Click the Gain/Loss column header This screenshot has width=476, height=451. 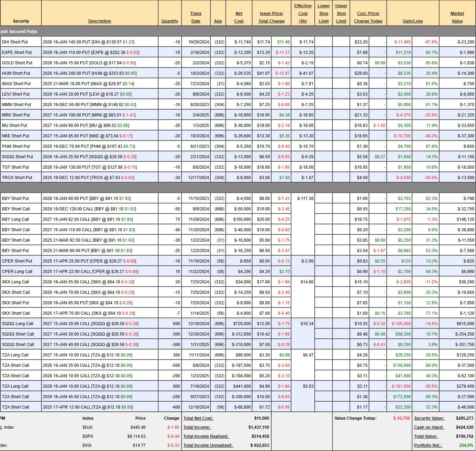click(x=413, y=21)
